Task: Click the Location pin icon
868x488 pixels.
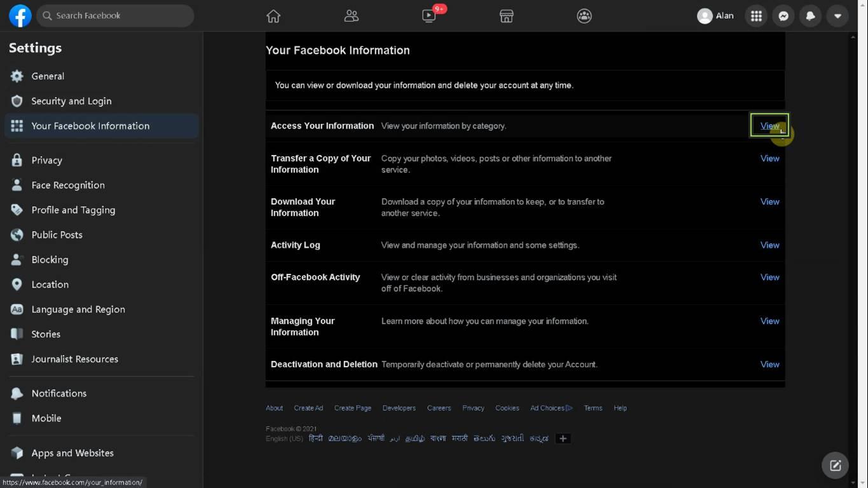Action: tap(17, 284)
